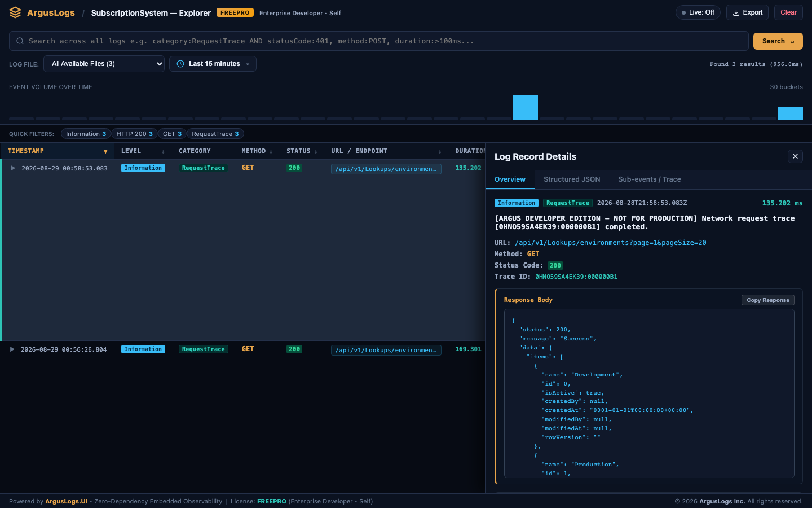Switch to the Overview tab
The width and height of the screenshot is (812, 508).
pyautogui.click(x=510, y=179)
